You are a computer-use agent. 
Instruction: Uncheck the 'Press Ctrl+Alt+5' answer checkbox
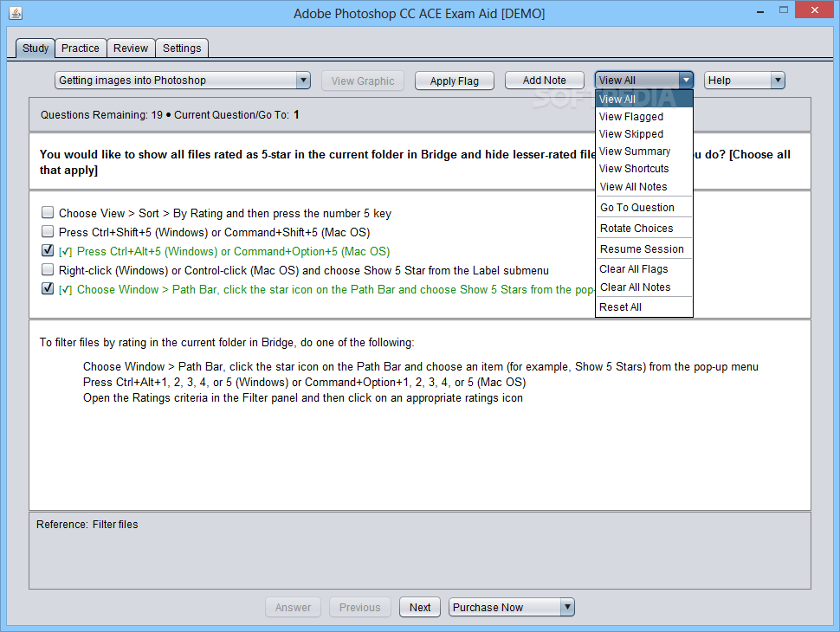click(x=48, y=251)
